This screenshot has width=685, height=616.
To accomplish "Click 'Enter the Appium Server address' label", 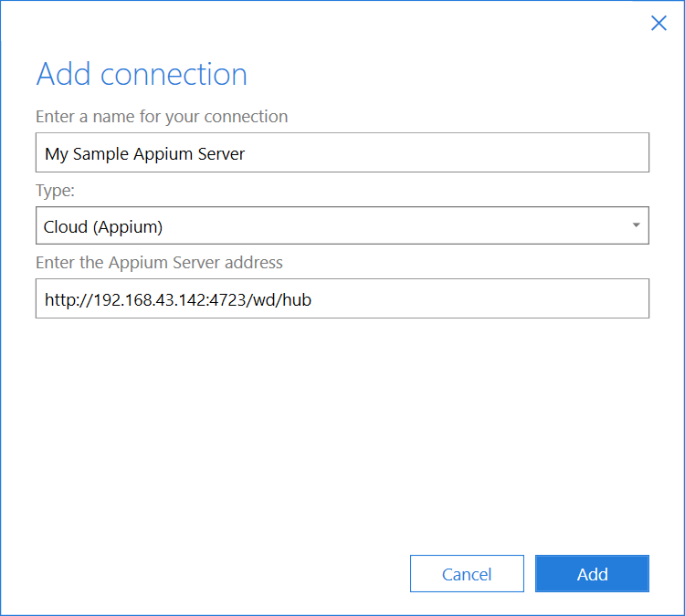I will [159, 263].
